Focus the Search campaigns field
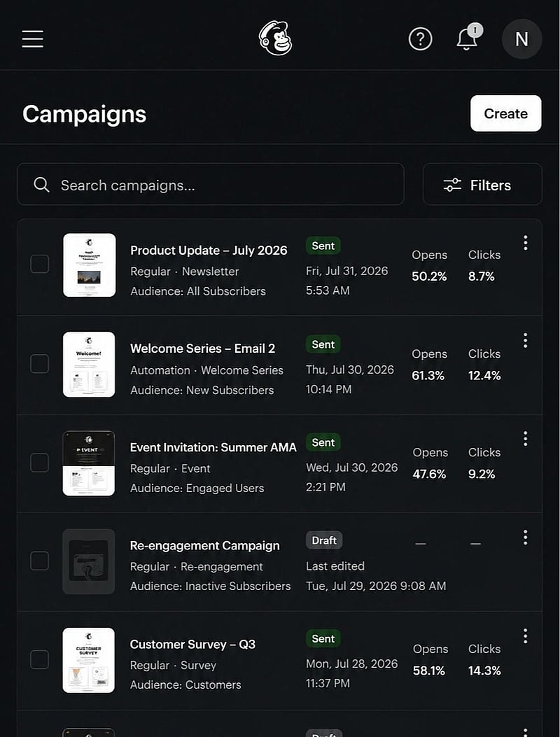 [x=211, y=184]
